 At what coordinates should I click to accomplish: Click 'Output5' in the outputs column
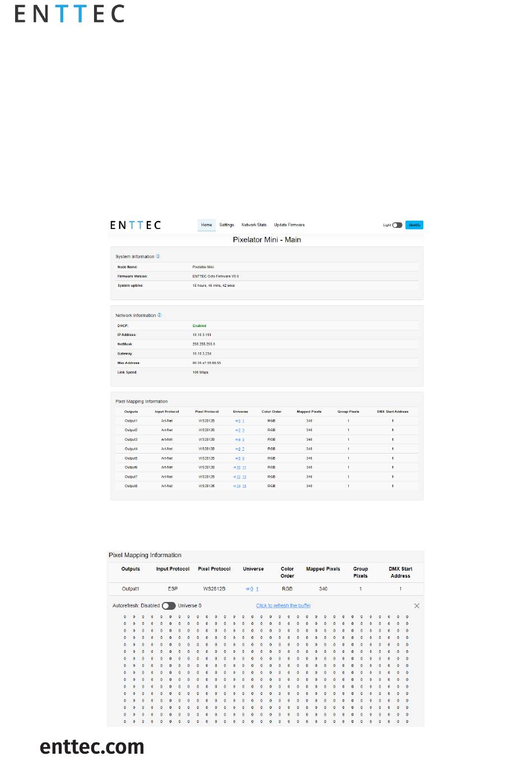pyautogui.click(x=131, y=458)
